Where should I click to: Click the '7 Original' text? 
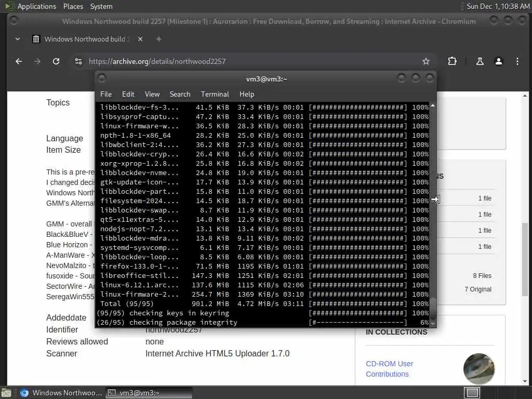(x=478, y=289)
